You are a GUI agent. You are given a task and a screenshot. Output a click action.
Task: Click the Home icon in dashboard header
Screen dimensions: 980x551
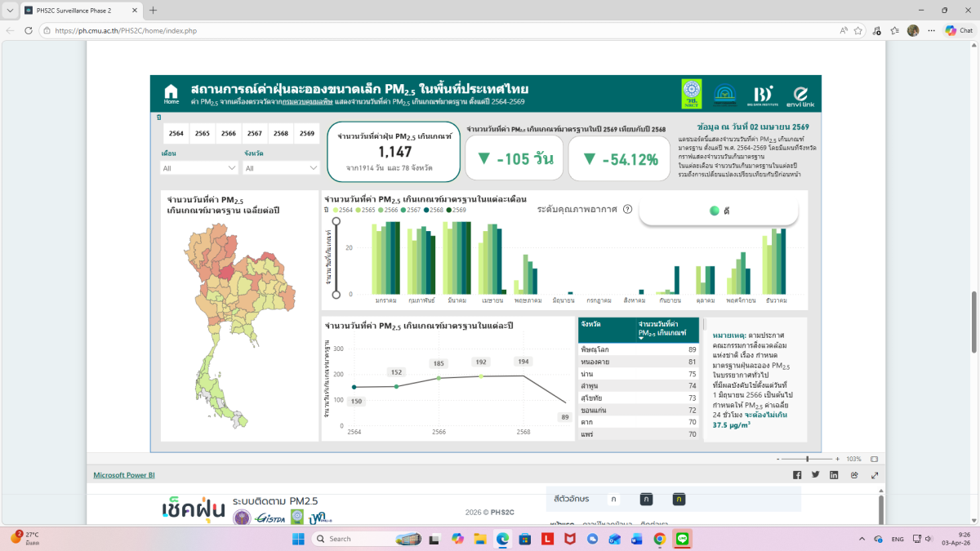coord(171,93)
